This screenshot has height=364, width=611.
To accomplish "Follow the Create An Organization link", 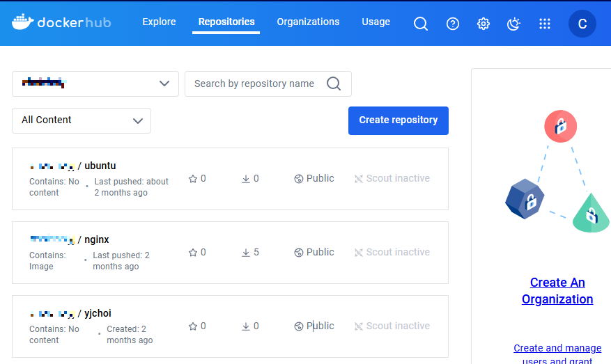I will (557, 291).
